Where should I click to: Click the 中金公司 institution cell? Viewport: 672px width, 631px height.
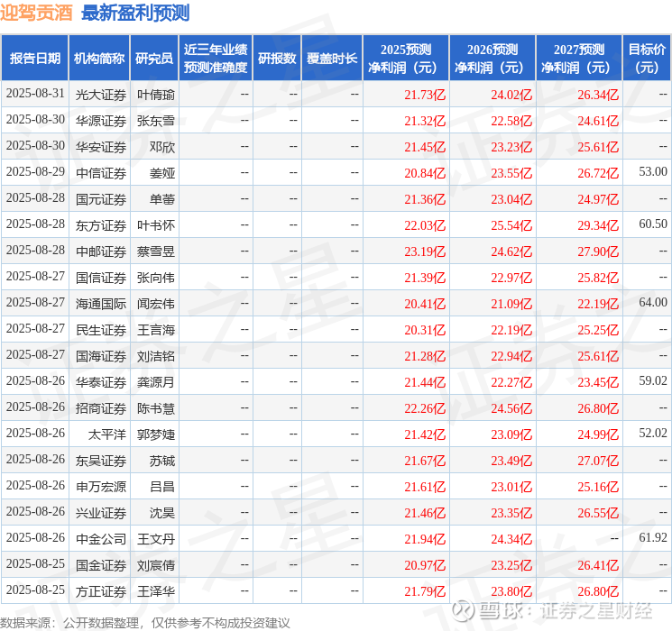click(x=101, y=539)
